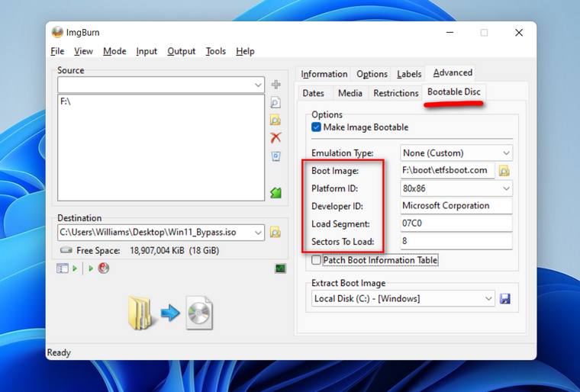Open the Mode menu

point(114,51)
